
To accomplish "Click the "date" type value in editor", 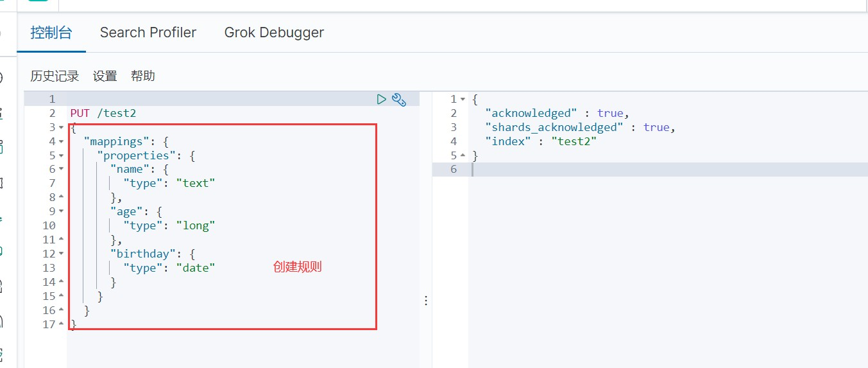I will (x=196, y=268).
